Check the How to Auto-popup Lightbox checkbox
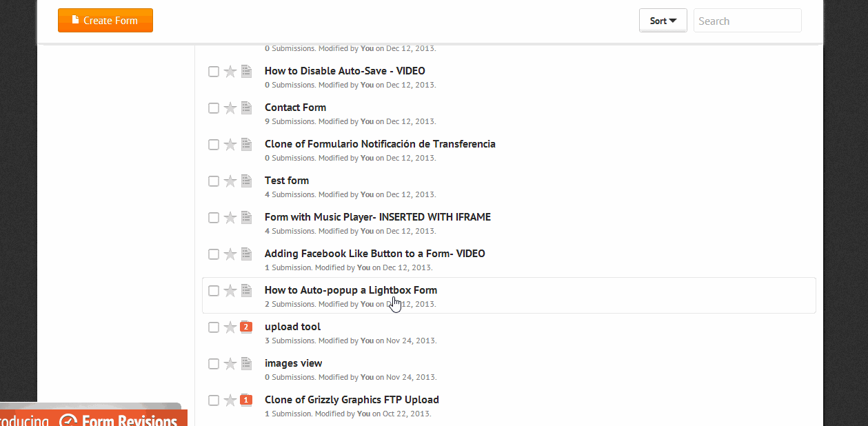The image size is (868, 426). click(x=214, y=291)
